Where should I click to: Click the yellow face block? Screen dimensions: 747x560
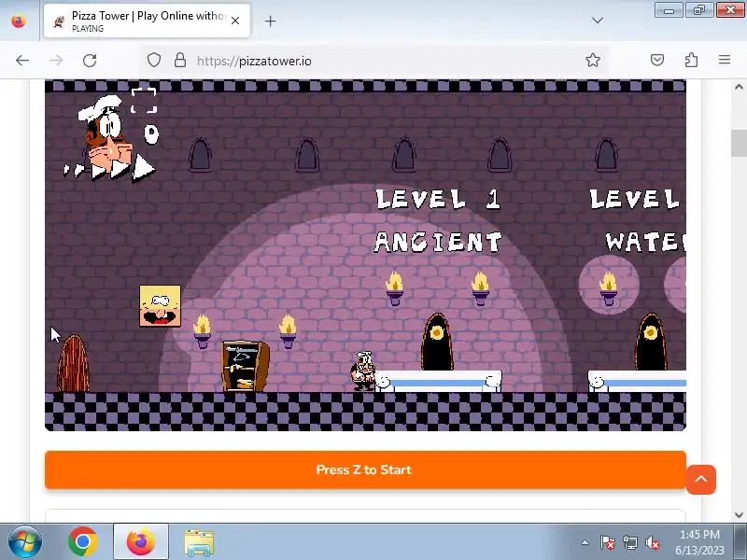(x=160, y=306)
